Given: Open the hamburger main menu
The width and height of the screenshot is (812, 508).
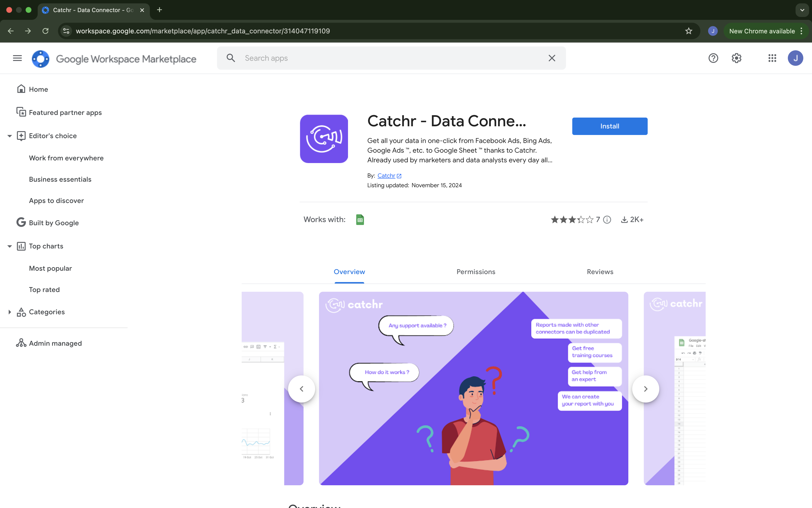Looking at the screenshot, I should pos(17,58).
